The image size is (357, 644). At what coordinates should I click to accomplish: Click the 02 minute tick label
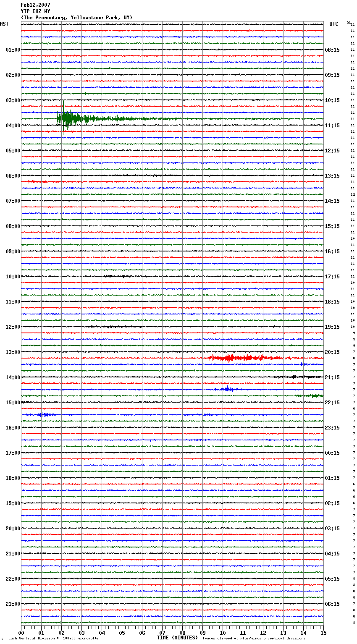pyautogui.click(x=62, y=633)
